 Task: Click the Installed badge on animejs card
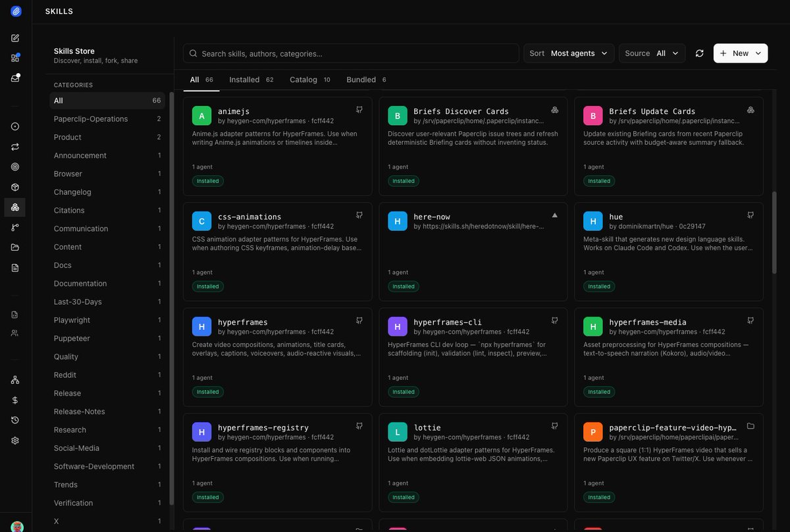(208, 181)
